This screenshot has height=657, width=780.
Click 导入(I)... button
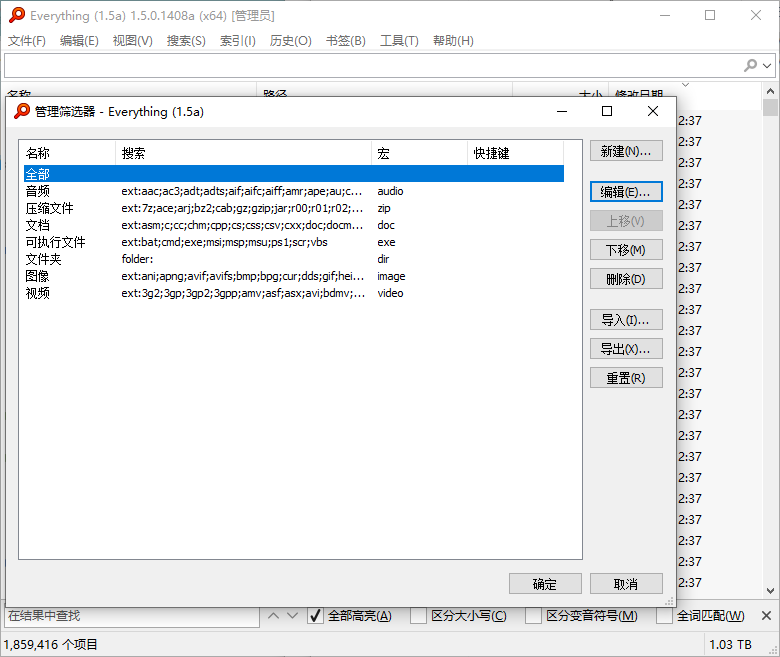point(626,320)
